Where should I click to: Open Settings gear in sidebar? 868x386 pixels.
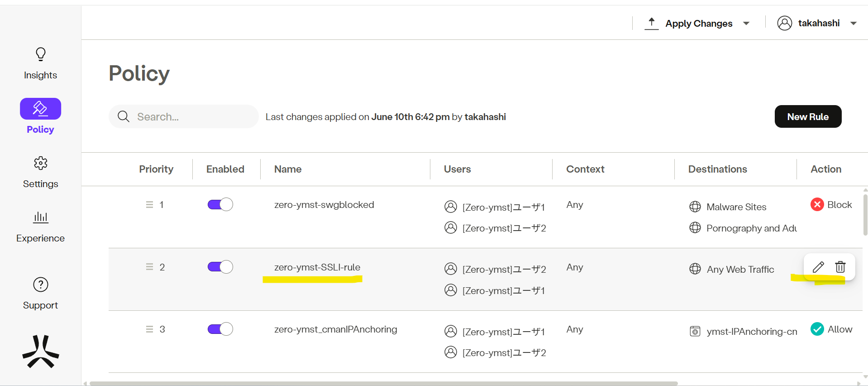pos(41,163)
